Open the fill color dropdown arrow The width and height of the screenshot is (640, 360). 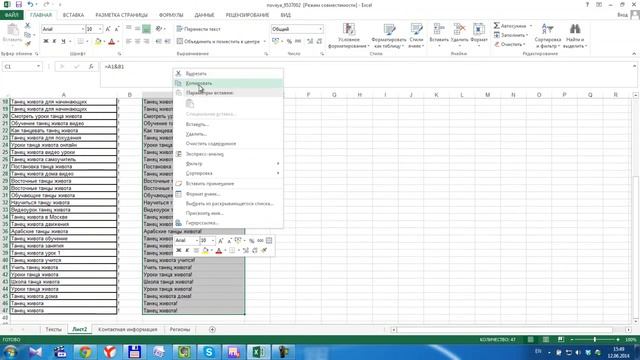coord(104,42)
